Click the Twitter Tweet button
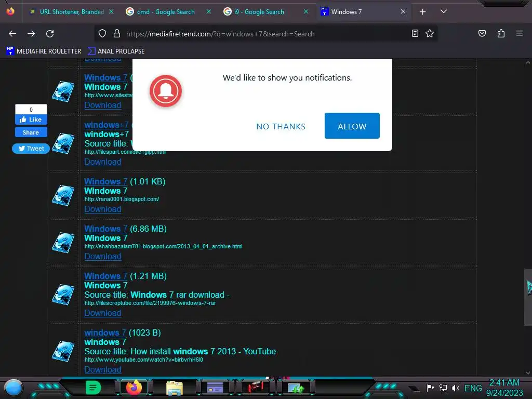Viewport: 532px width, 399px height. (31, 148)
